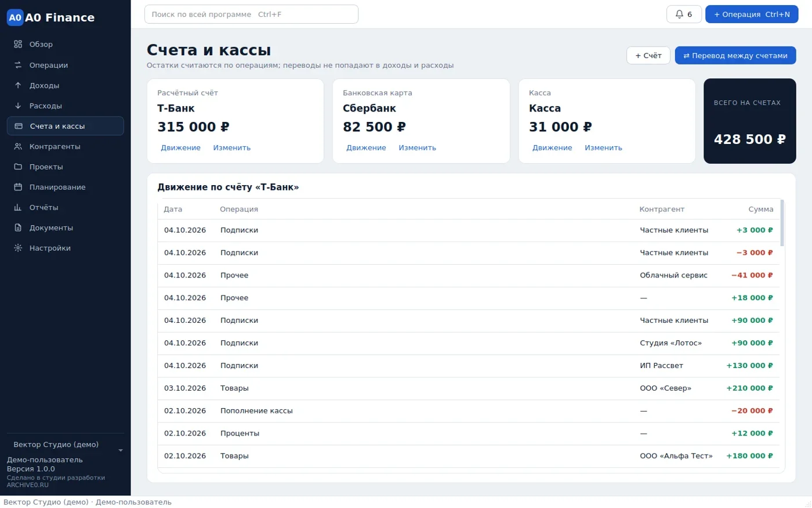
Task: Click Перевод между счетами button
Action: (735, 56)
